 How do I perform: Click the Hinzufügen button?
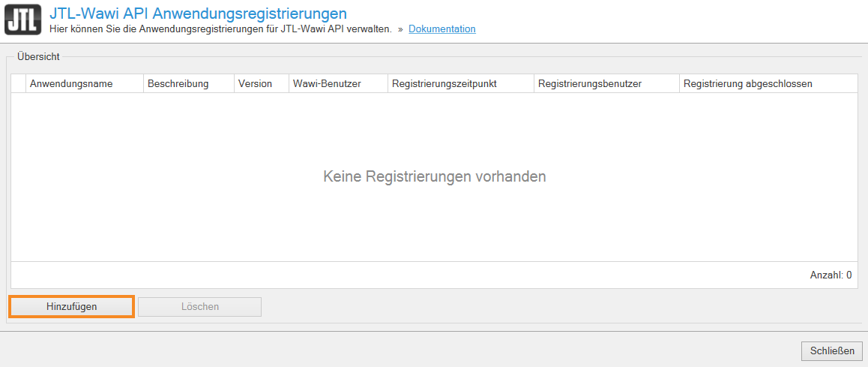pyautogui.click(x=72, y=306)
